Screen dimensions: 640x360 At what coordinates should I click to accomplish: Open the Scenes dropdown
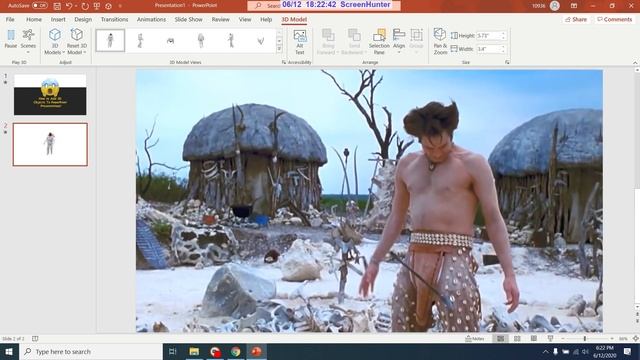tap(28, 41)
